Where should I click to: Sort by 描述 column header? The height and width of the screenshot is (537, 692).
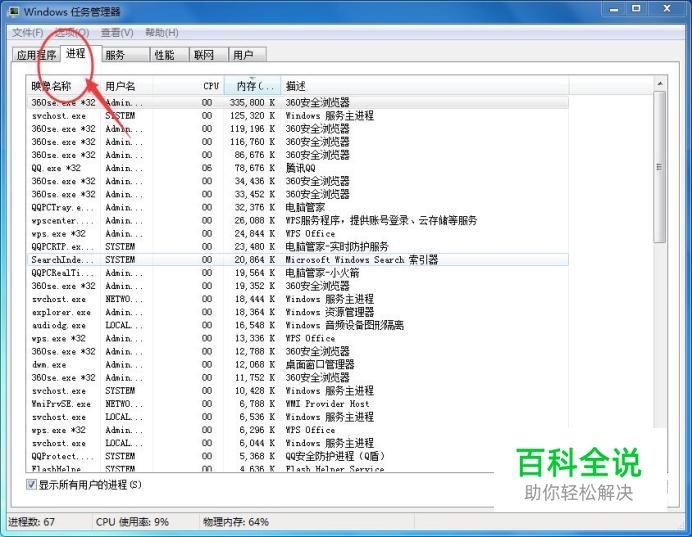coord(425,86)
